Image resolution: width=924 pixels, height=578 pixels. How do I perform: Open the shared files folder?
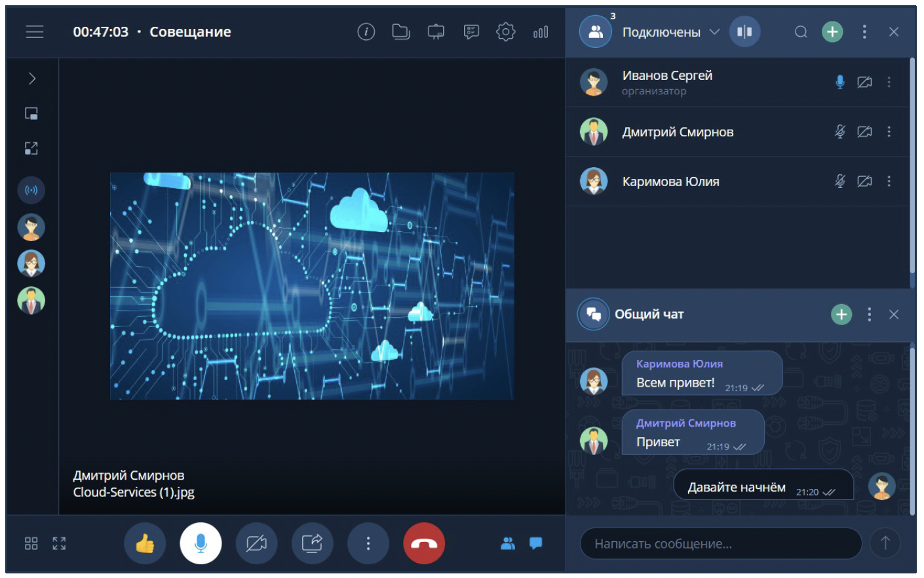pos(402,31)
